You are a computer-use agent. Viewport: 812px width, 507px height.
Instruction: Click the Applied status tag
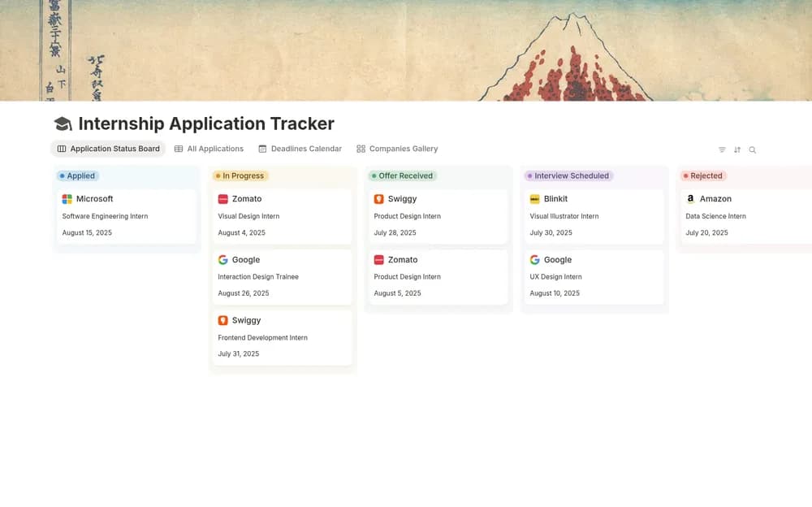click(78, 175)
